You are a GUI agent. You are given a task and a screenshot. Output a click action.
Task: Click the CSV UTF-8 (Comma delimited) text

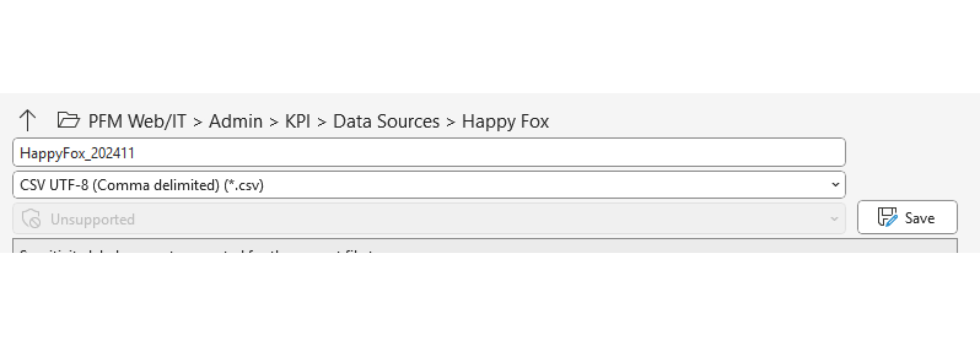(x=142, y=185)
